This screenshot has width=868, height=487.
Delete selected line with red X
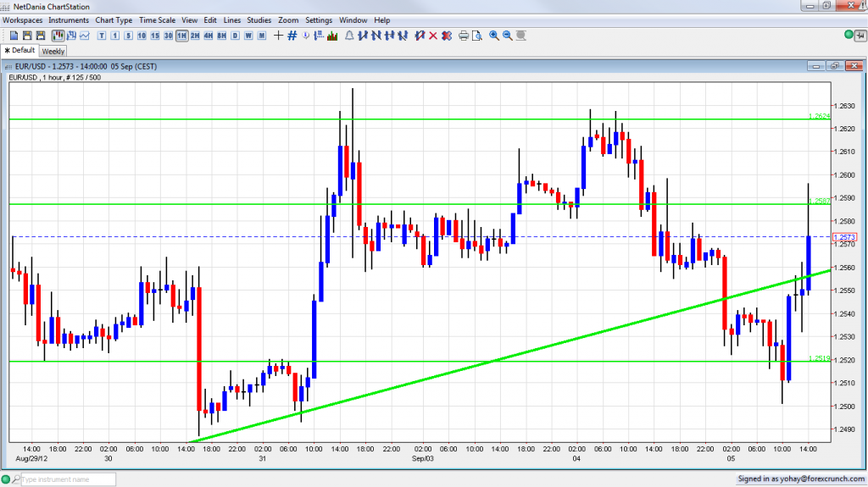pyautogui.click(x=433, y=36)
